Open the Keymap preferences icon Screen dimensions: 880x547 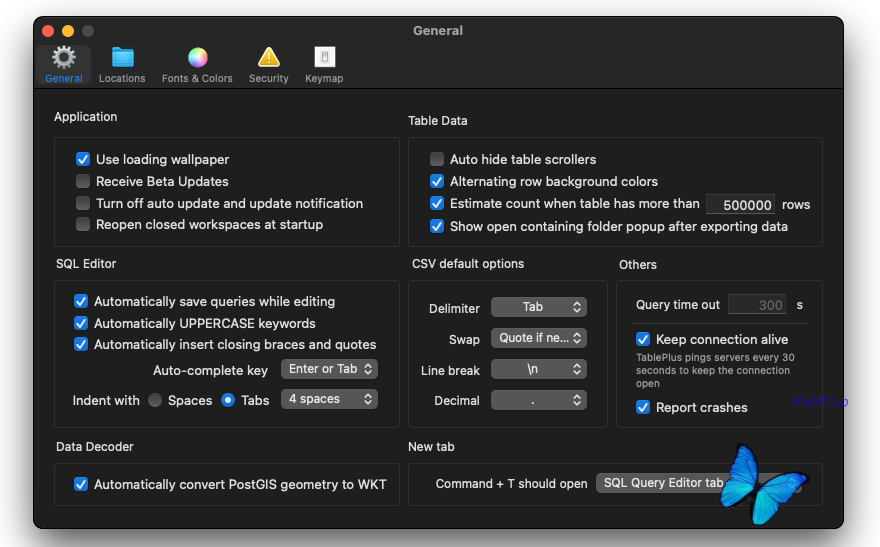click(x=324, y=58)
